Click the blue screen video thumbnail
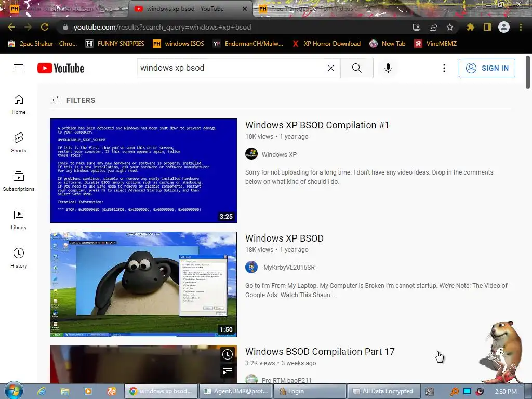The image size is (532, 399). click(143, 170)
